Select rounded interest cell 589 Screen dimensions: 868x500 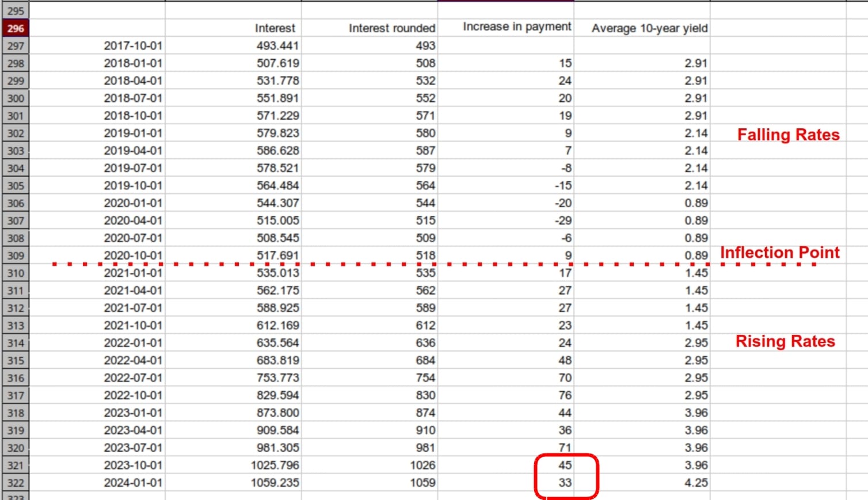click(x=370, y=308)
